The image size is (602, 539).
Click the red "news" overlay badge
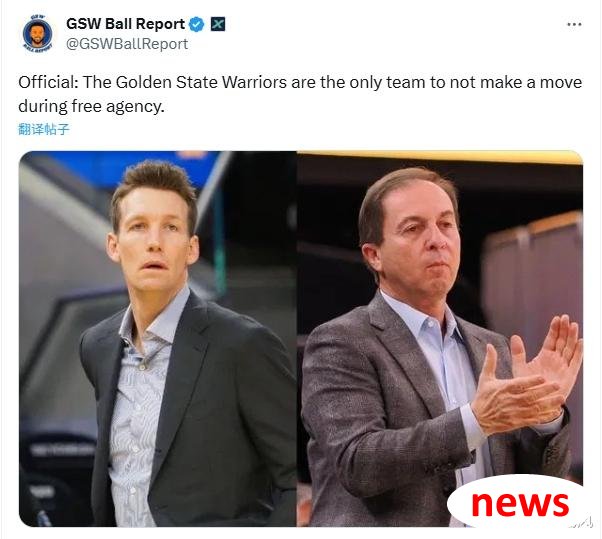click(519, 503)
